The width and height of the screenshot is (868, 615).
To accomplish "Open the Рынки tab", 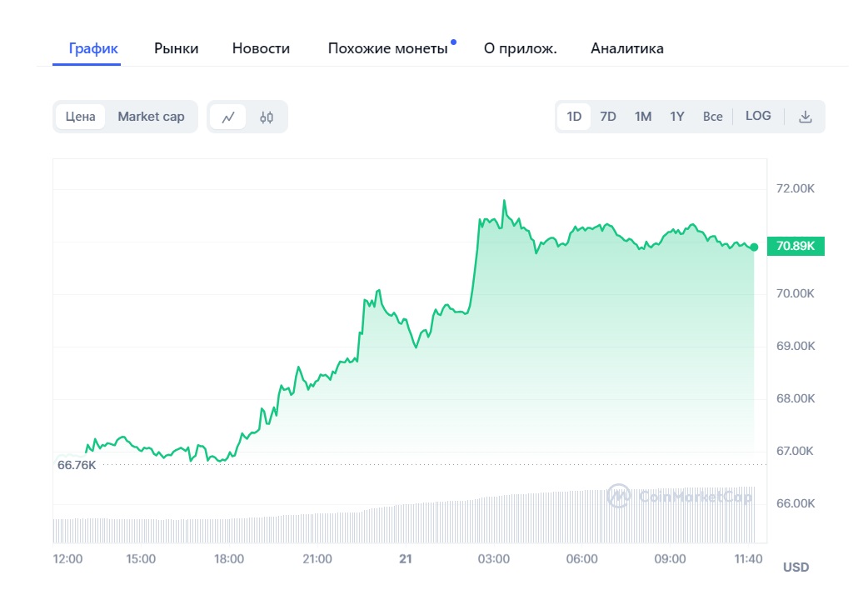I will [x=177, y=48].
